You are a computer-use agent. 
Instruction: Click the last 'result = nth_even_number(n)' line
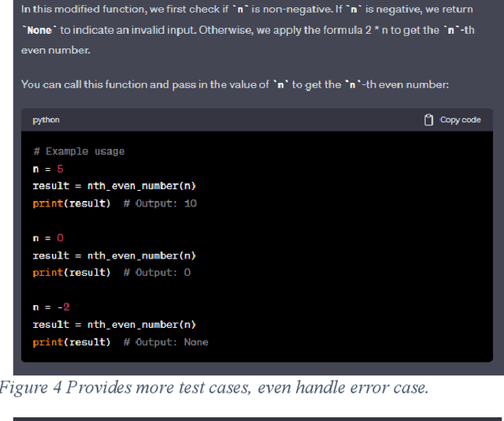(x=114, y=324)
